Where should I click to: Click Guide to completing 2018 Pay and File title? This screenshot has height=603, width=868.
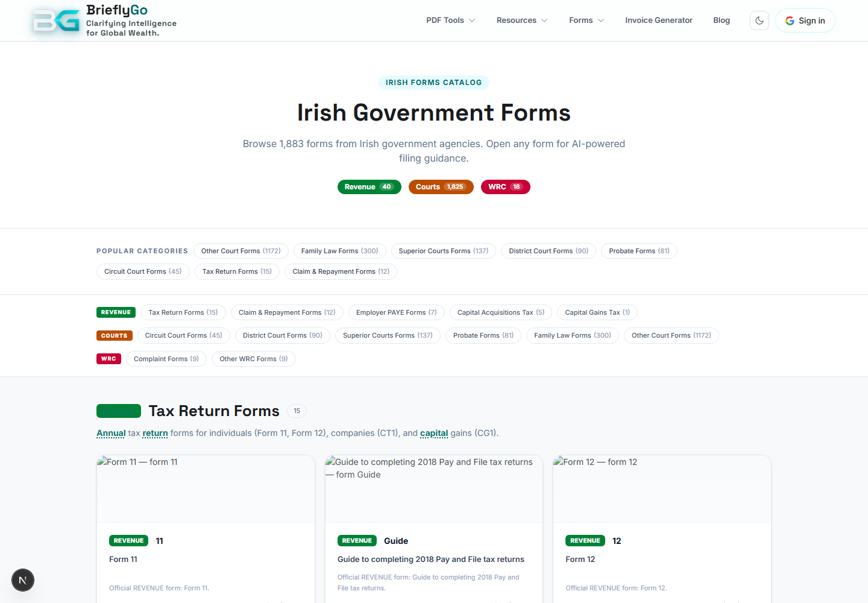(431, 560)
